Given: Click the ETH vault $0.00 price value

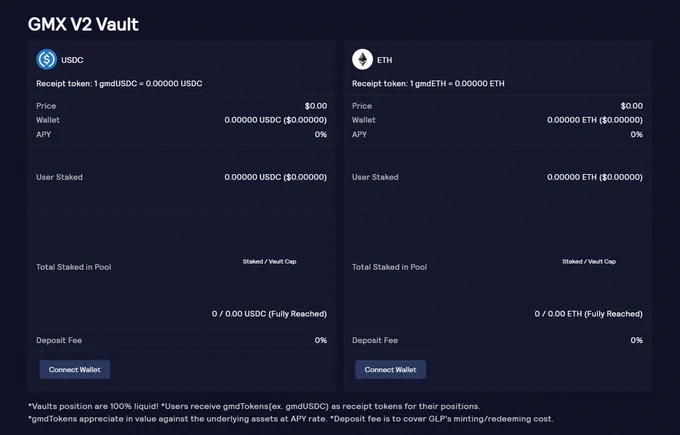Looking at the screenshot, I should pyautogui.click(x=631, y=106).
